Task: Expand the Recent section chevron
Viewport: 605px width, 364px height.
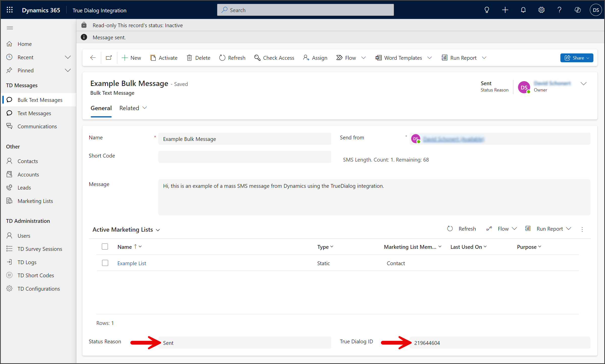Action: click(68, 57)
